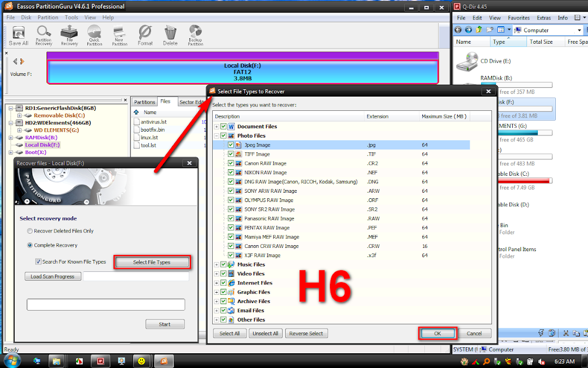Click the Start recovery button
Viewport: 588px width, 368px height.
(x=165, y=324)
